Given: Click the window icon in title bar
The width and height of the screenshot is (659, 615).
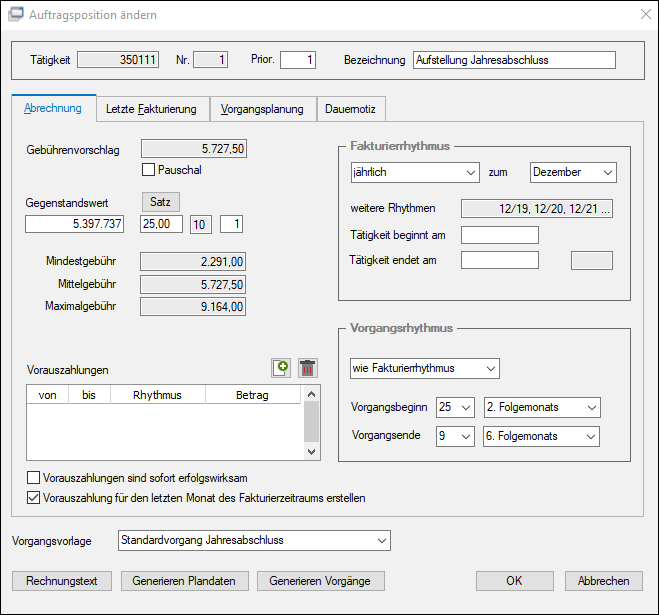Looking at the screenshot, I should point(16,15).
